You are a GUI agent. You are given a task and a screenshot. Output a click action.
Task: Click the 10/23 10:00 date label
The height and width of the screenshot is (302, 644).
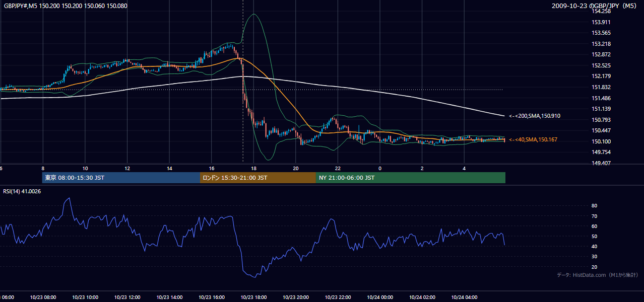point(85,297)
